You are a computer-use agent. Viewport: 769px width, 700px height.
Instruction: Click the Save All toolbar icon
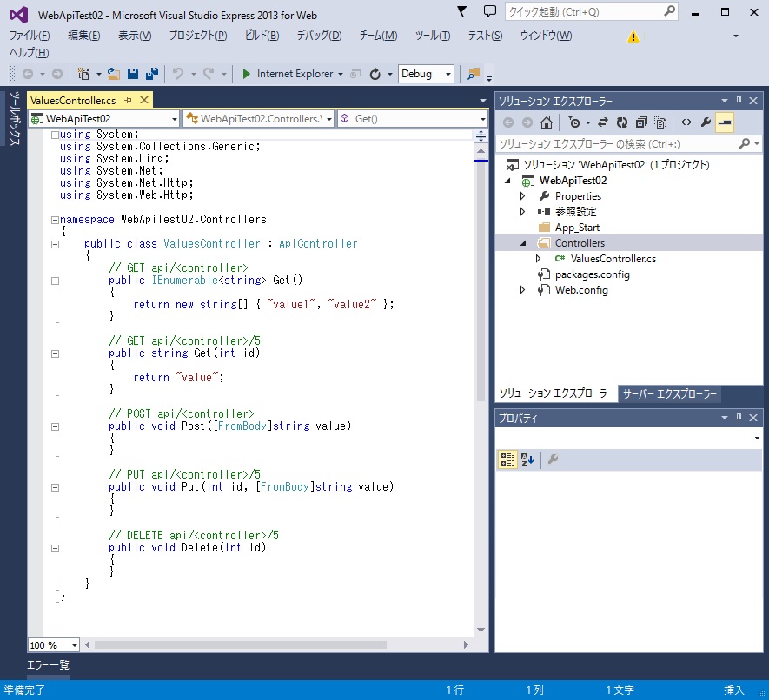[x=152, y=74]
